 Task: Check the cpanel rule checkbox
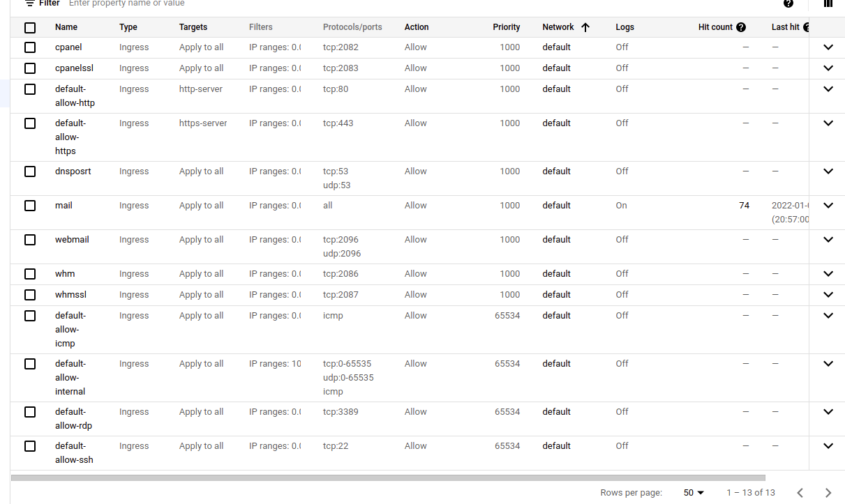coord(30,47)
